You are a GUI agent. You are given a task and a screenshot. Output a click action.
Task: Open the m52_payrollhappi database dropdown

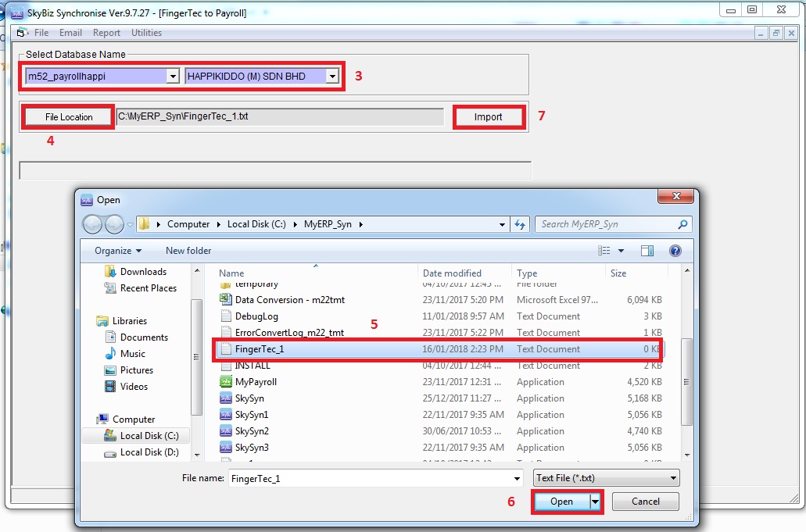[x=173, y=77]
